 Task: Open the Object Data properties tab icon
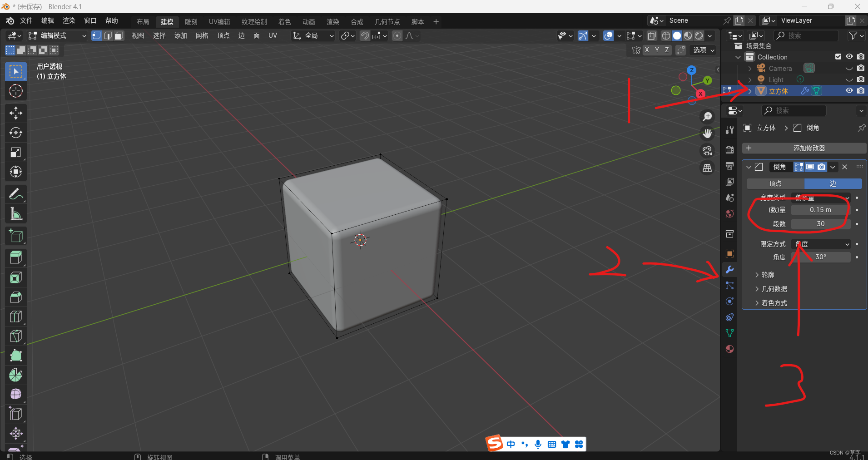[x=729, y=333]
